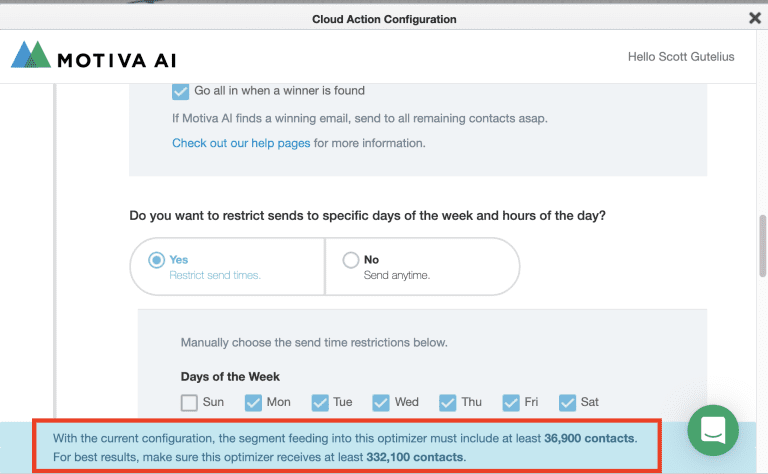Uncheck the Sat day checkbox

point(567,402)
